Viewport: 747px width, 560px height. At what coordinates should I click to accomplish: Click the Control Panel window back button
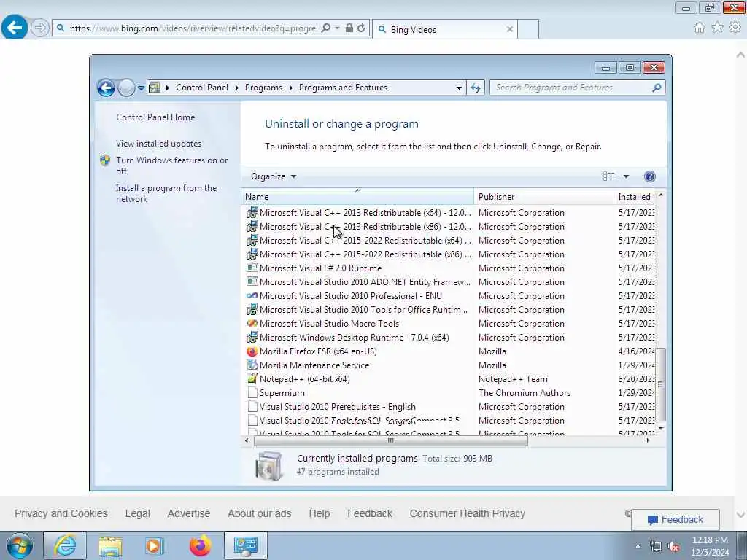[x=106, y=87]
